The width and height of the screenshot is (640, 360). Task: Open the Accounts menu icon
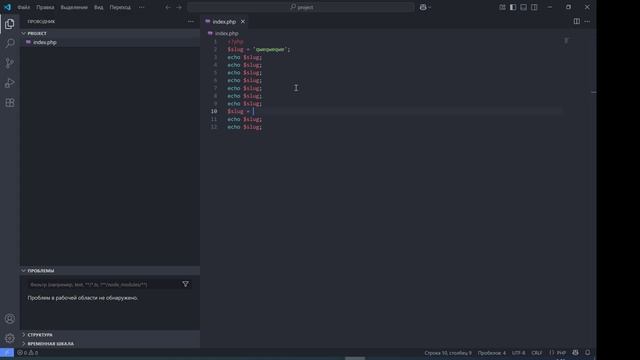point(10,319)
